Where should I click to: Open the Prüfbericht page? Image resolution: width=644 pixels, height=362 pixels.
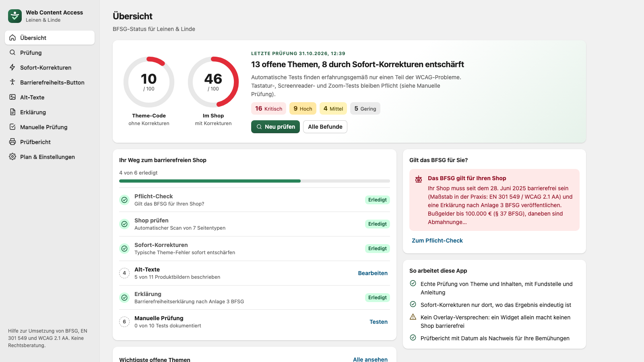coord(50,142)
